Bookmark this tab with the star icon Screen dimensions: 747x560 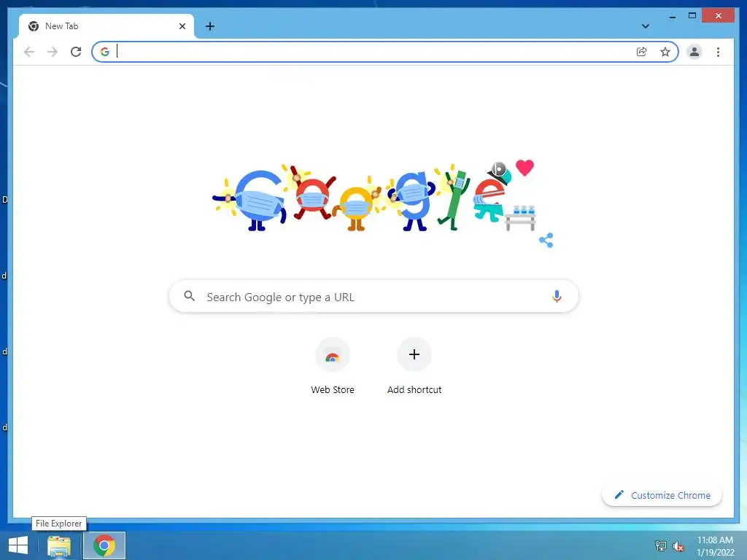pos(665,52)
